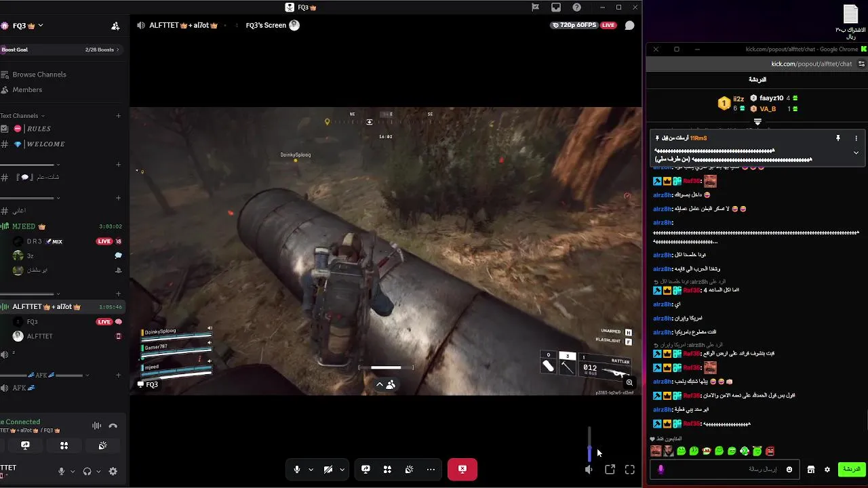This screenshot has width=868, height=488.
Task: Click the purple microphone in Kick message box
Action: click(660, 469)
